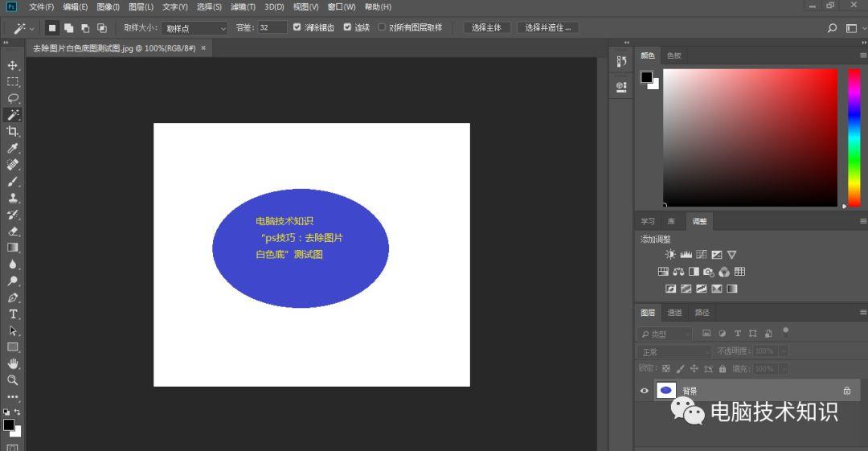This screenshot has height=451, width=868.
Task: Toggle the 连续 contiguous checkbox
Action: (x=348, y=27)
